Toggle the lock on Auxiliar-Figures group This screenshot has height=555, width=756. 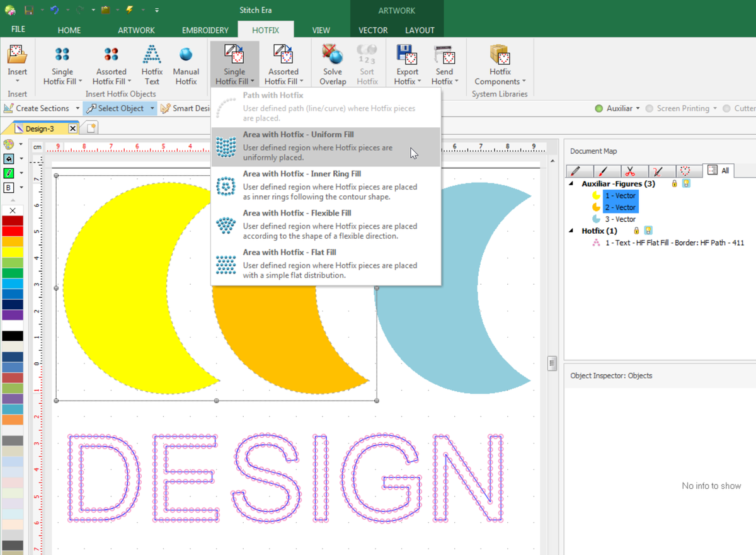point(673,183)
